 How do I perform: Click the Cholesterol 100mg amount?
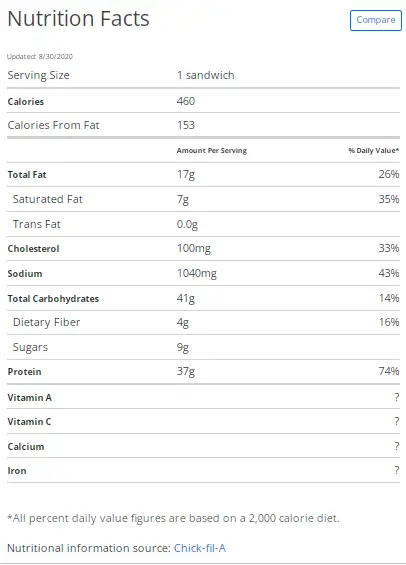[193, 249]
